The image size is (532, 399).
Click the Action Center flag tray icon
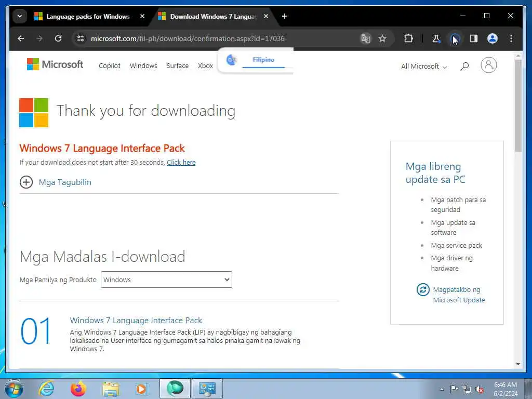[x=454, y=389]
